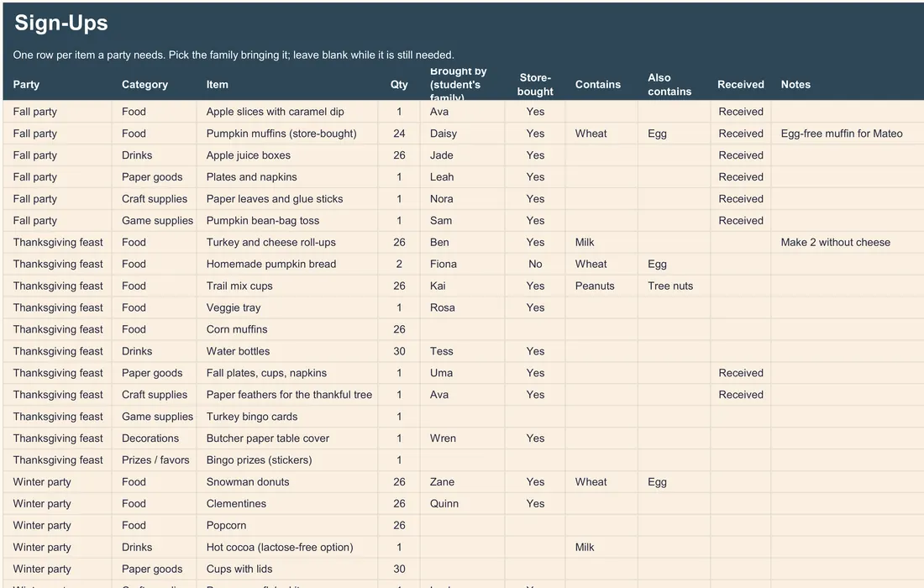Click the 'Clementines' item cell
Viewport: 924px width, 588px height.
287,504
